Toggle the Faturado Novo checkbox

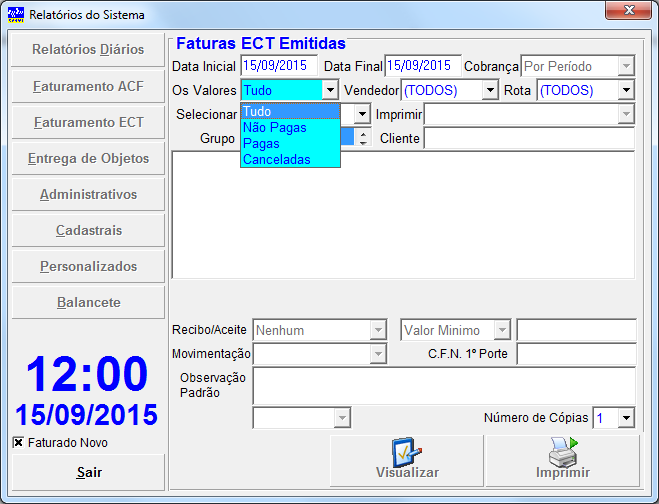click(x=18, y=443)
